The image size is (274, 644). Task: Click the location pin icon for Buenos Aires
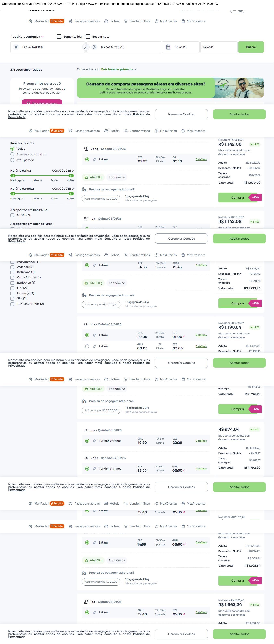click(x=94, y=47)
